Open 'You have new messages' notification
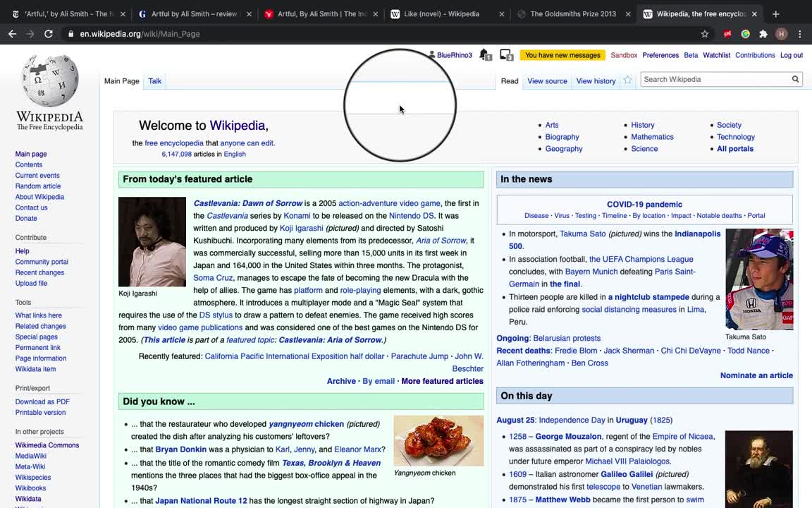812x508 pixels. coord(562,55)
